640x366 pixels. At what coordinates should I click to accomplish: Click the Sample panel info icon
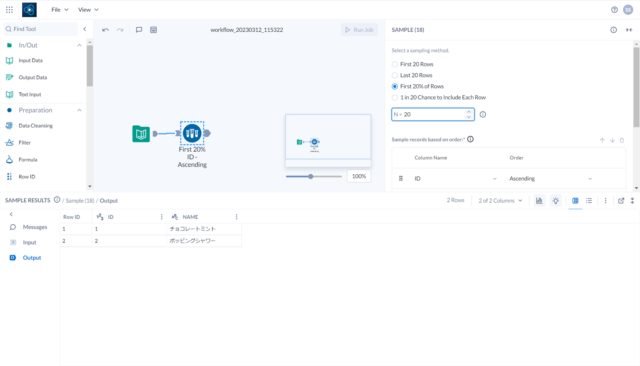click(613, 30)
